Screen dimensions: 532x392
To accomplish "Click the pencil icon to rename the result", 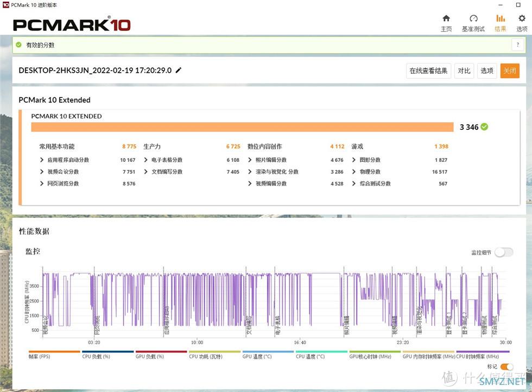I will tap(179, 70).
